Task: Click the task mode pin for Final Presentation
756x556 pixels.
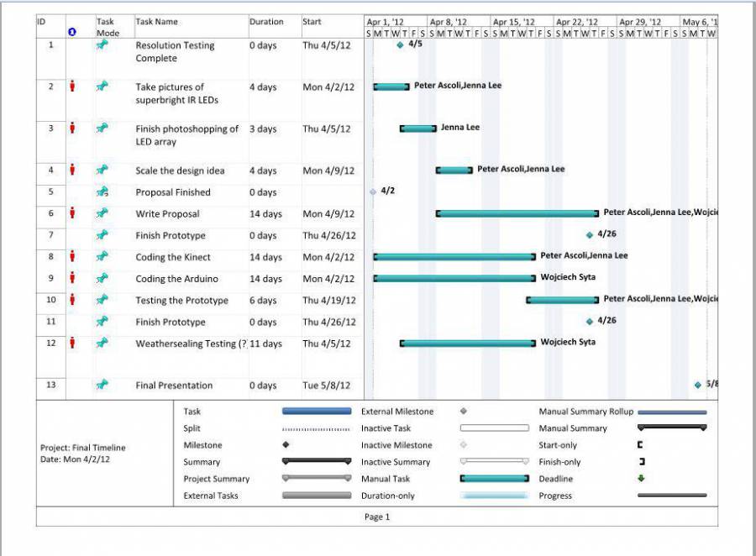Action: pos(102,385)
